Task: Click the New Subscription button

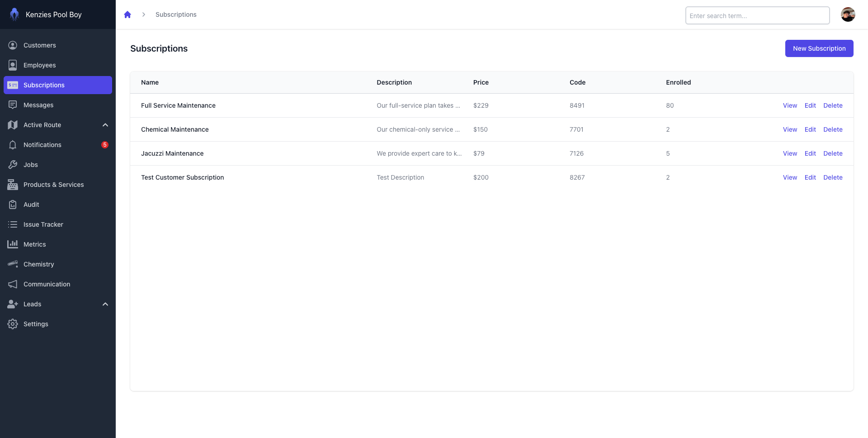Action: pyautogui.click(x=819, y=48)
